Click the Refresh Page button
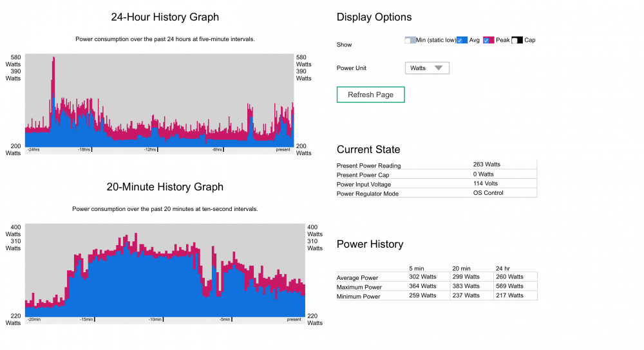 [x=370, y=95]
